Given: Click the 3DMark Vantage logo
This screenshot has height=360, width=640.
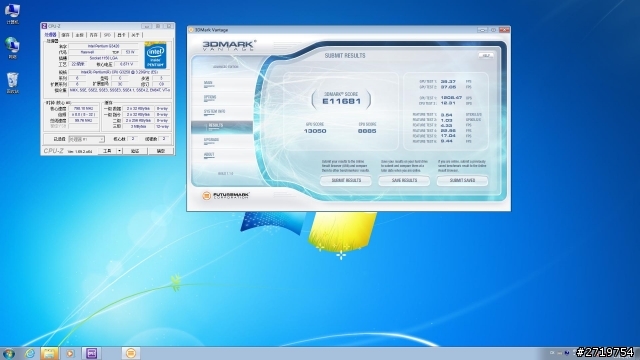Looking at the screenshot, I should click(x=229, y=45).
